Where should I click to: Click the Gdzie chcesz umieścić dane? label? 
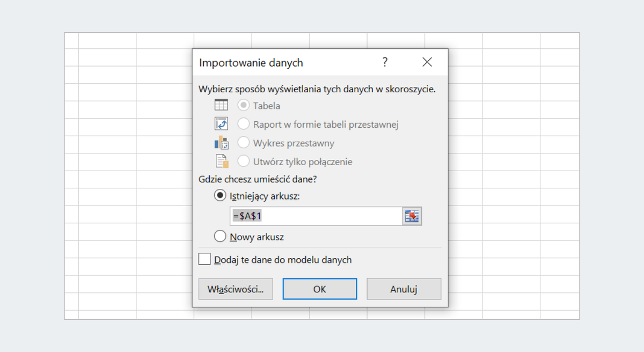[258, 179]
